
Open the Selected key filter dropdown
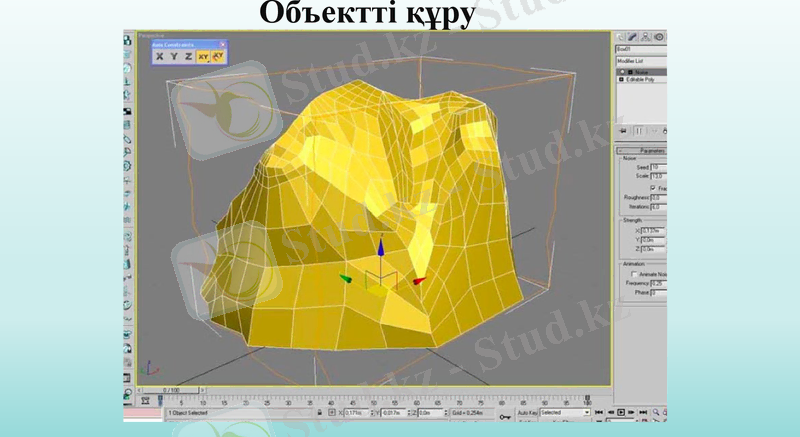click(x=565, y=413)
